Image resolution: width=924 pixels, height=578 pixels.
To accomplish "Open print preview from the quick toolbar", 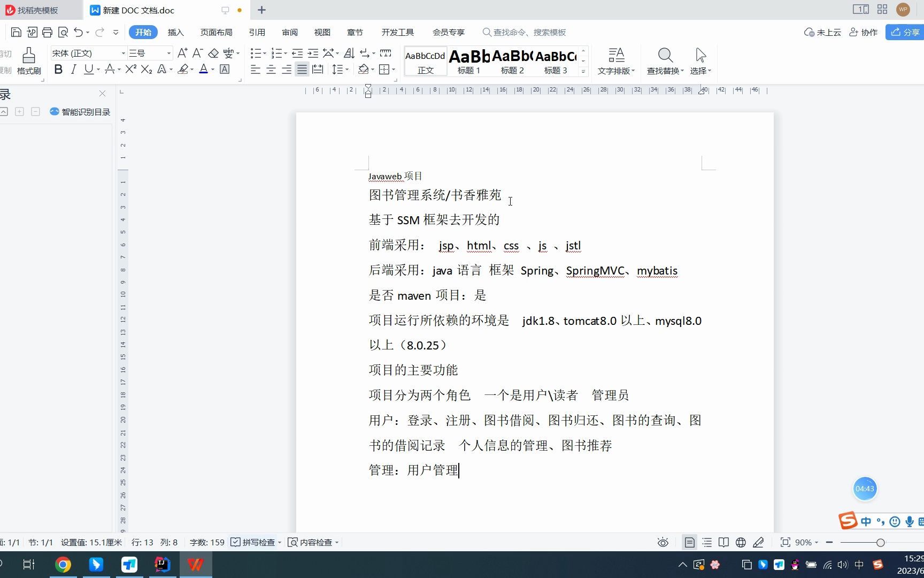I will pos(63,33).
